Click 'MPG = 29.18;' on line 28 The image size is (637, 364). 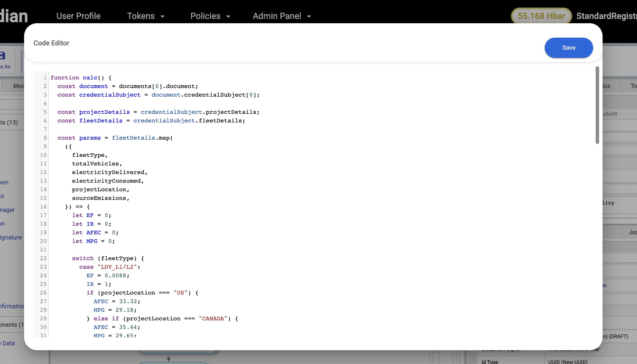pyautogui.click(x=115, y=310)
